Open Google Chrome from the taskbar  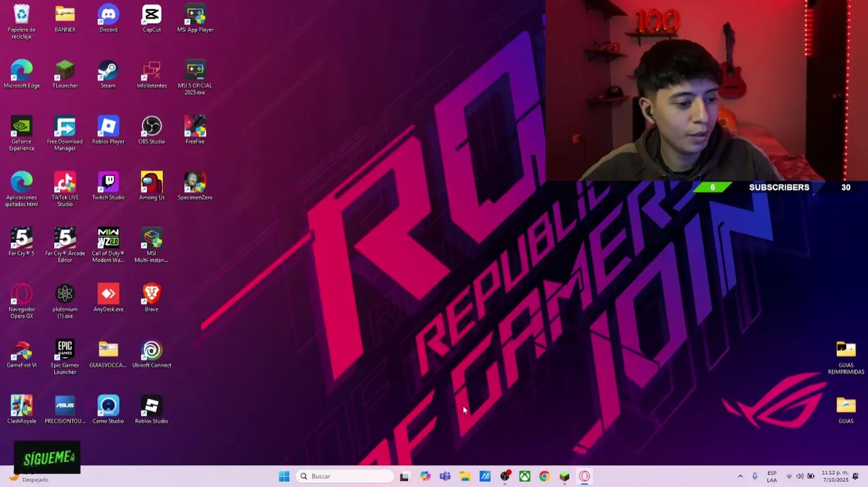(545, 476)
